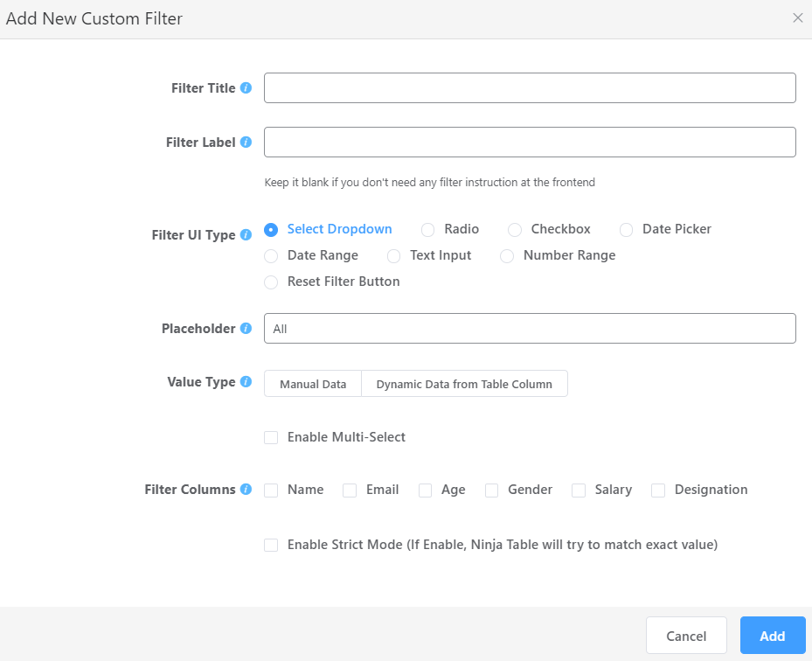Switch to Dynamic Data from Table Column
Screen dimensions: 812x661
pos(464,383)
